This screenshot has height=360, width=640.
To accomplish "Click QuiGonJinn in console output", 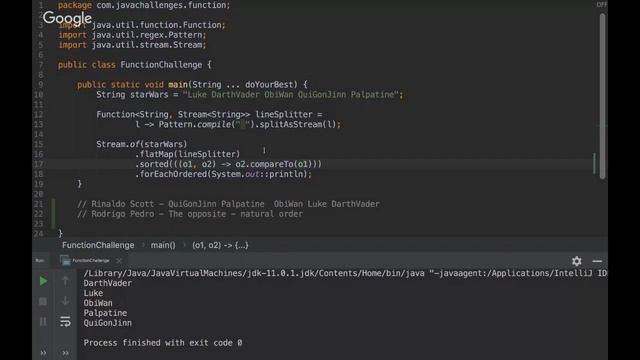I will 108,323.
